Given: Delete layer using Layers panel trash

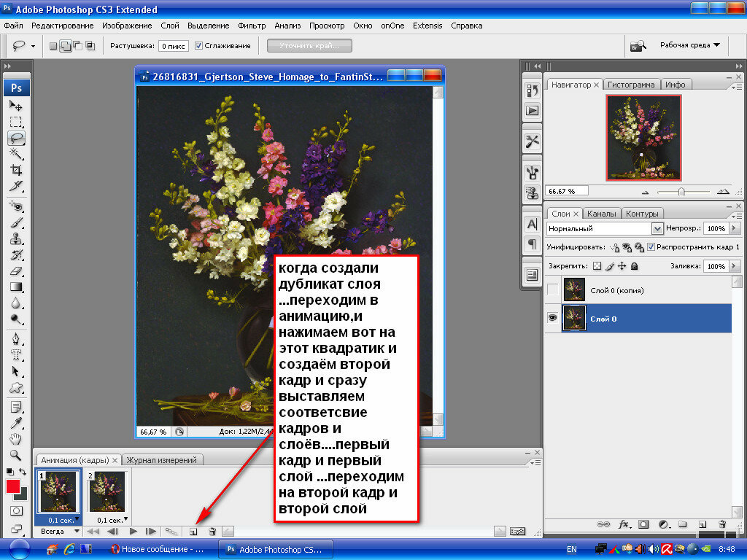Looking at the screenshot, I should coord(722,524).
